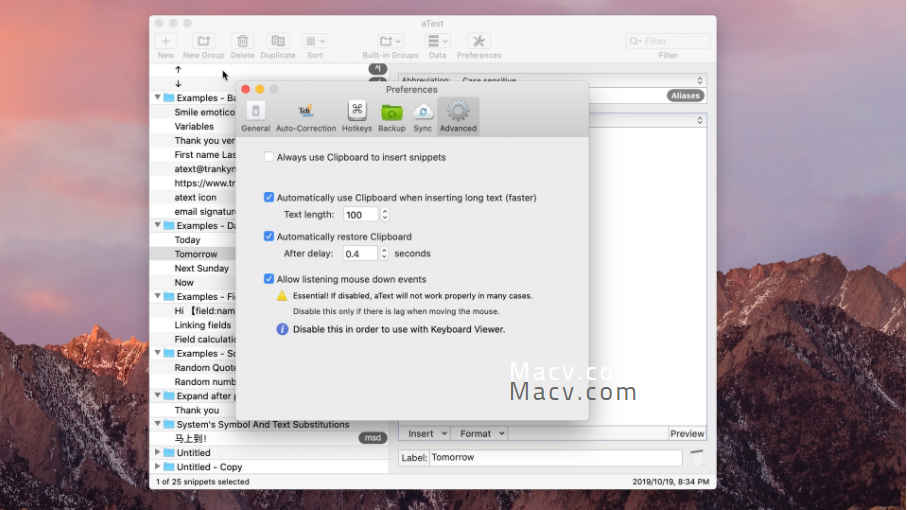Click the msd abbreviation badge

point(372,438)
